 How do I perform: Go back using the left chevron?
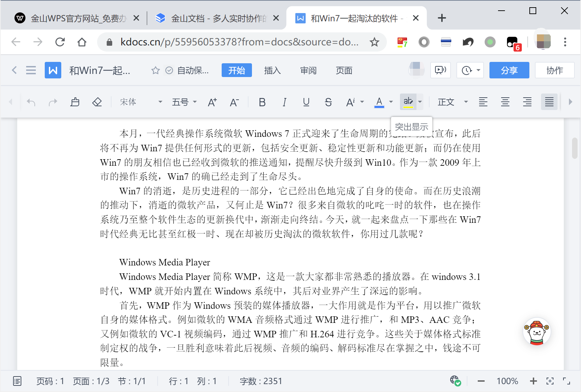pos(14,70)
